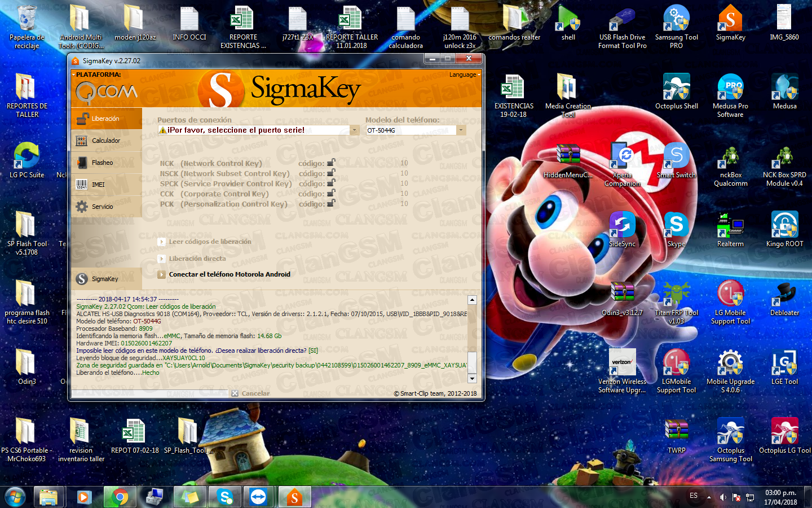
Task: Click the PCK code lock icon
Action: coord(331,204)
